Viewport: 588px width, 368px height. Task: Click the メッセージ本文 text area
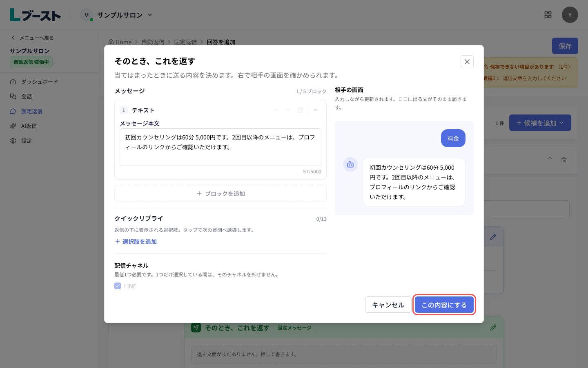click(x=220, y=147)
